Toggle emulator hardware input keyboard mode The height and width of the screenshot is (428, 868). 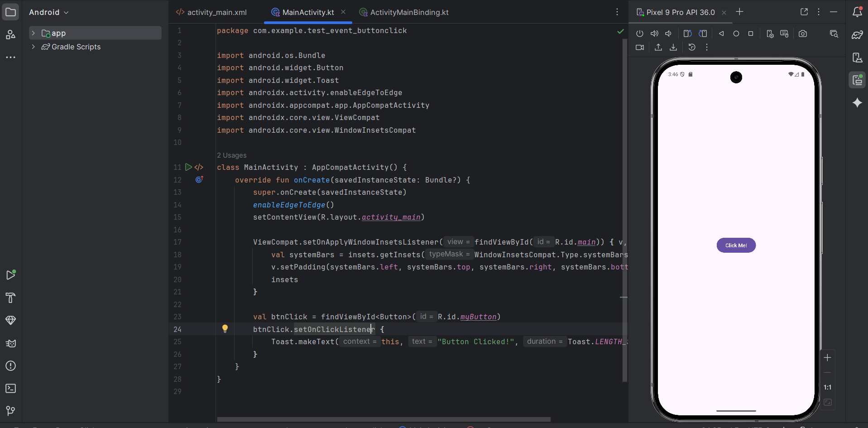pyautogui.click(x=784, y=34)
